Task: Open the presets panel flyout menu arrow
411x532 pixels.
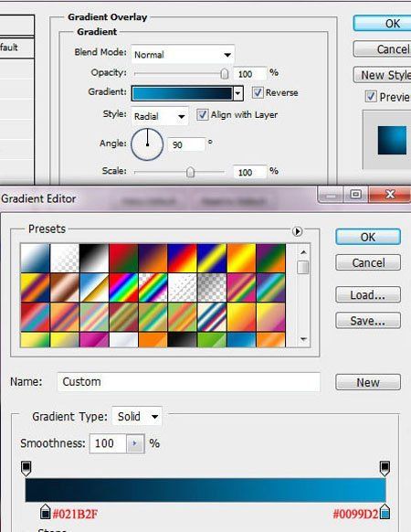Action: [x=297, y=231]
